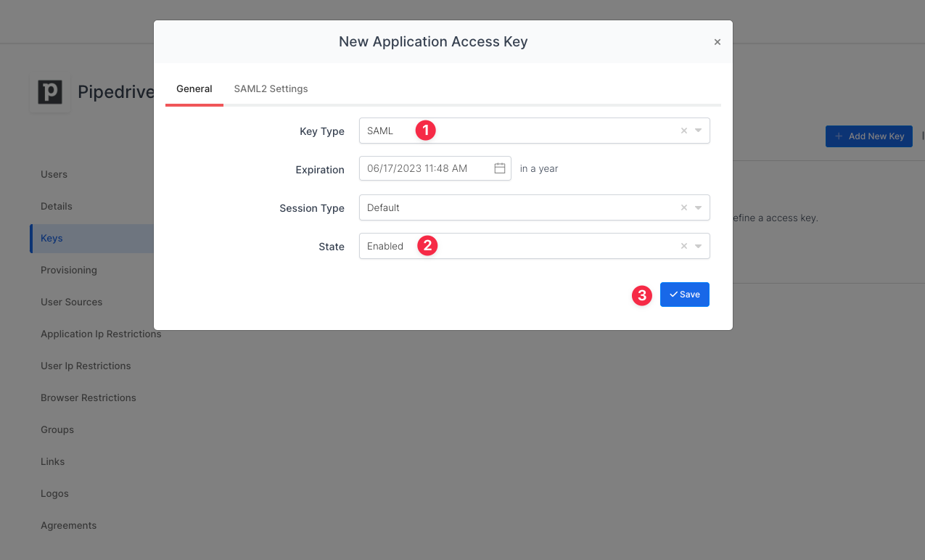Screen dimensions: 925x560
Task: Close the New Application Access Key dialog
Action: 717,42
